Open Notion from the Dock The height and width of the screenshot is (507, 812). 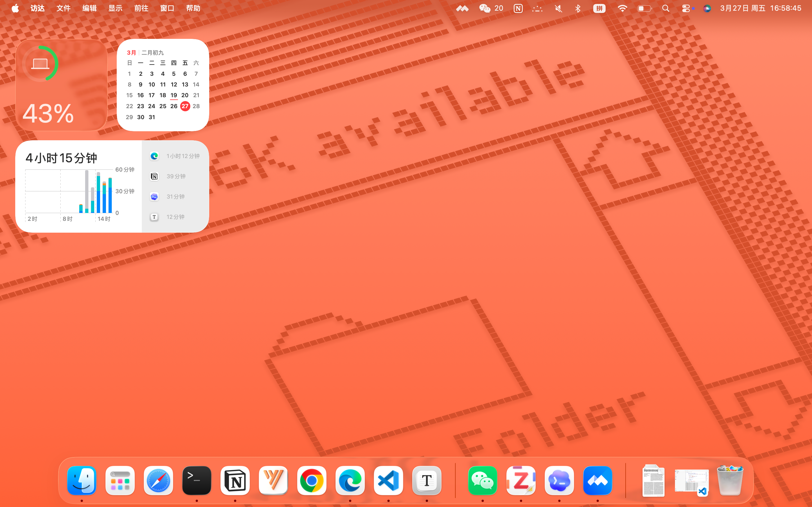235,481
